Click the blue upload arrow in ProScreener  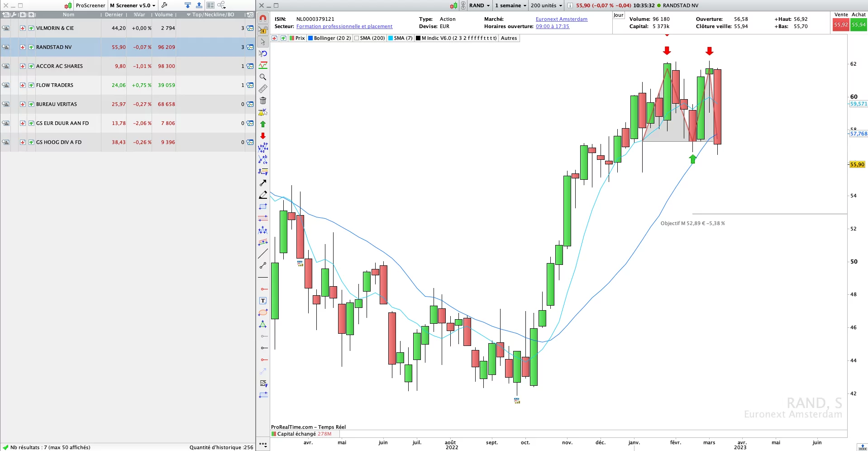tap(199, 5)
